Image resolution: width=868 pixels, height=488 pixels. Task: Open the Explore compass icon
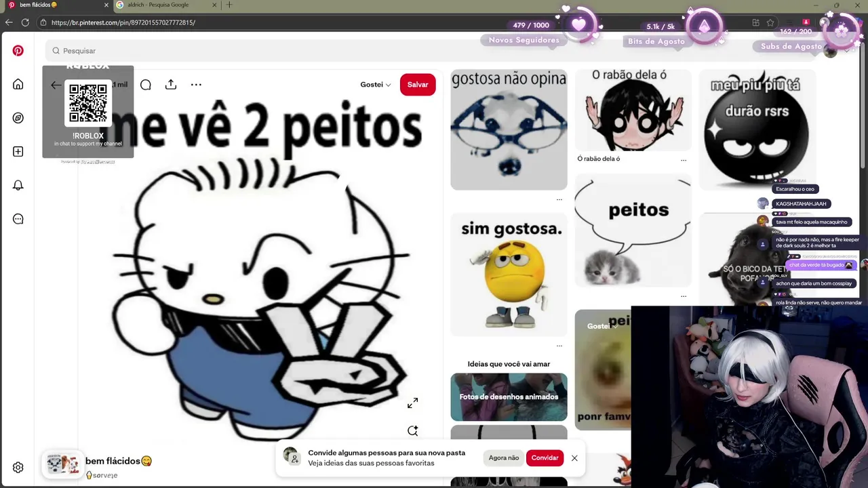[x=18, y=118]
